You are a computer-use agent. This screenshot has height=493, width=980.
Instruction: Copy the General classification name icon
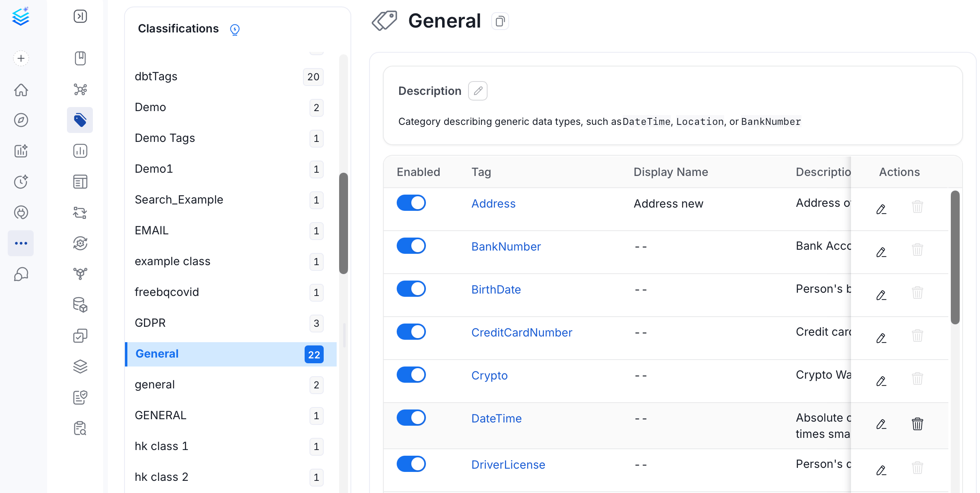(500, 21)
